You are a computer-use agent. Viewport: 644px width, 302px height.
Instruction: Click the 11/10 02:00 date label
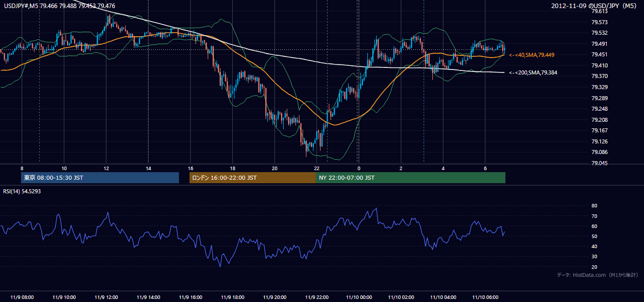[x=401, y=297]
